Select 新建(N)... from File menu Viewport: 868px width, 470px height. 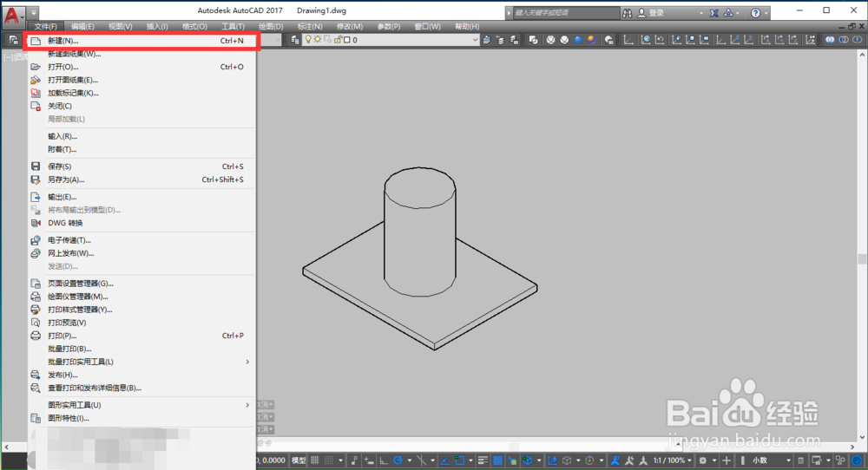point(141,41)
